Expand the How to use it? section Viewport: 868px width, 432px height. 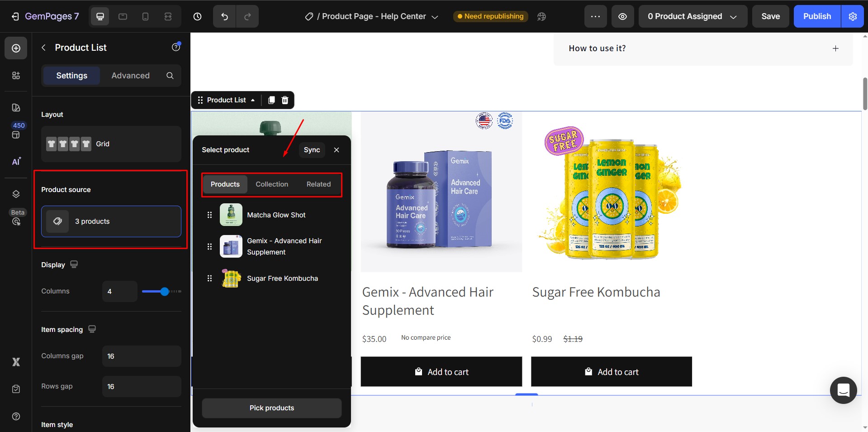[x=835, y=48]
